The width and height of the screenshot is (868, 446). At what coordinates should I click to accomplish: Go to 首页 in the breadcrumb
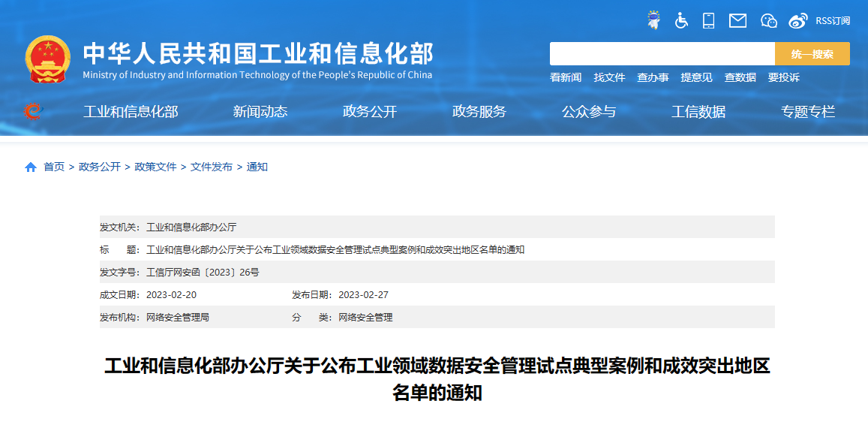(54, 167)
